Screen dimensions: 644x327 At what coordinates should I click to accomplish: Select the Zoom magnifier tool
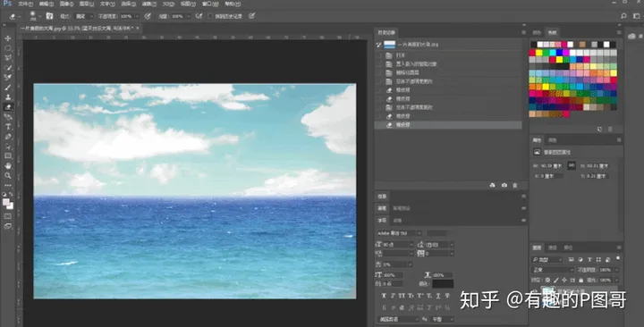click(8, 176)
